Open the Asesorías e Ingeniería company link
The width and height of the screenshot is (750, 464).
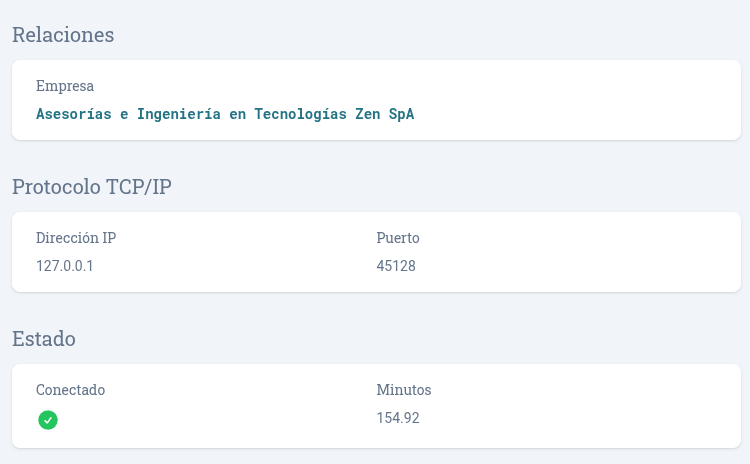(224, 114)
